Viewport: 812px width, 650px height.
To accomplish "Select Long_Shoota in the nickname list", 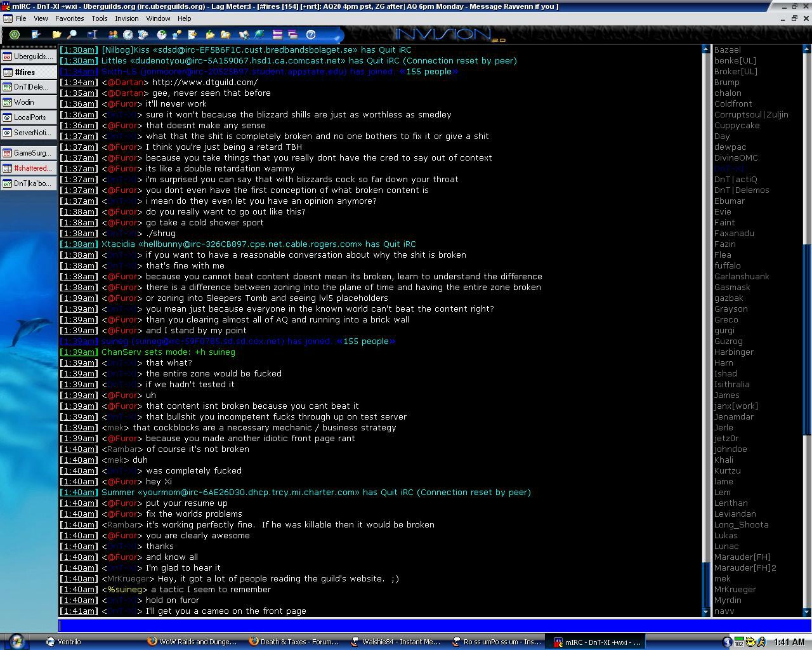I will pyautogui.click(x=741, y=524).
